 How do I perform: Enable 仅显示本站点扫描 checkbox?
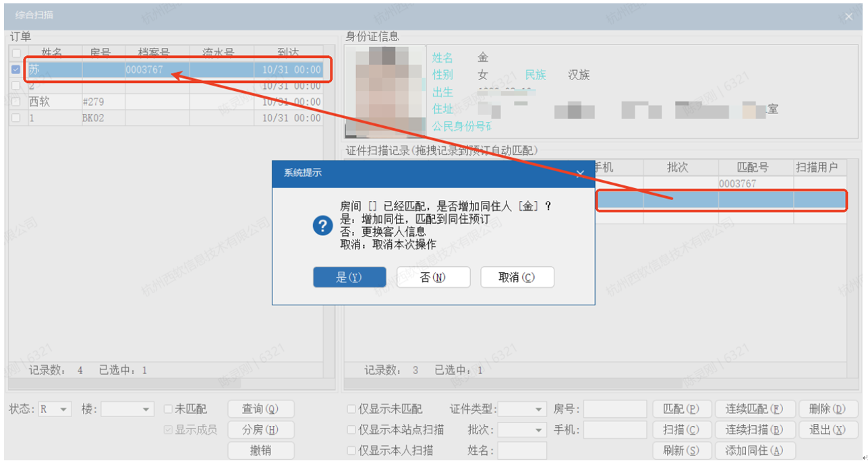[351, 429]
